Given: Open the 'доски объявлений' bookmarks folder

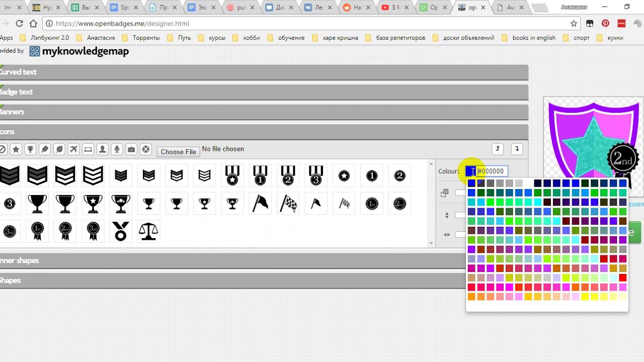Looking at the screenshot, I should pos(463,38).
